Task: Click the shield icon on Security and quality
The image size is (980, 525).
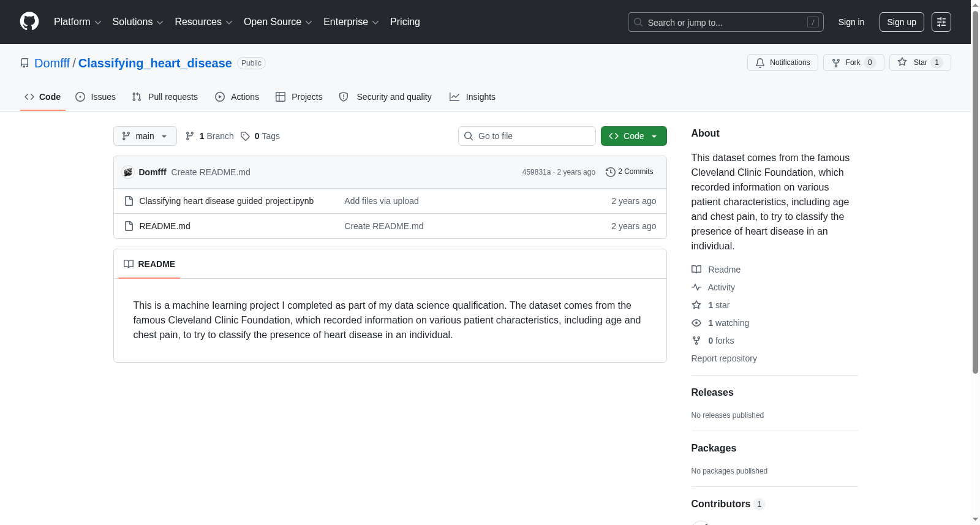Action: 344,97
